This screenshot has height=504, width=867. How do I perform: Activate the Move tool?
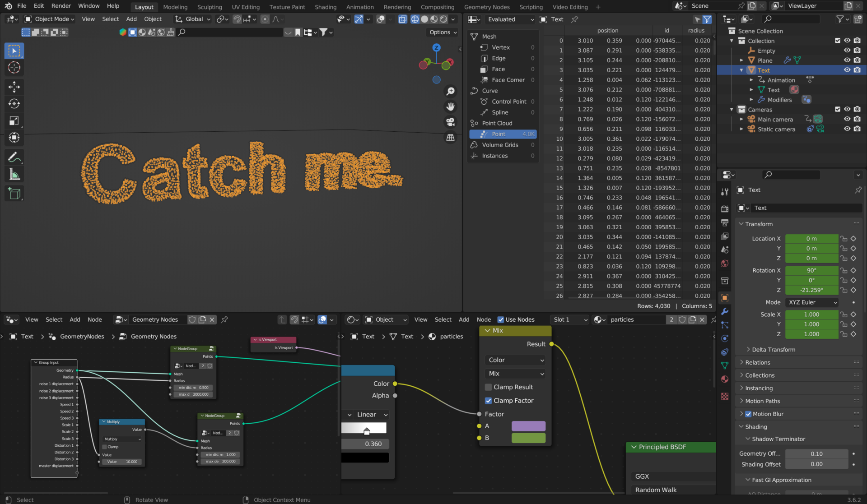[14, 87]
